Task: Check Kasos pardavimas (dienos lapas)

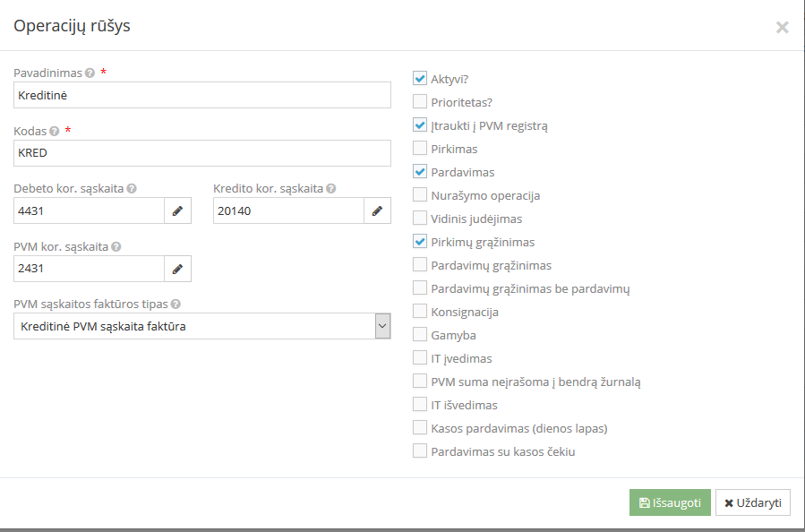Action: pos(419,427)
